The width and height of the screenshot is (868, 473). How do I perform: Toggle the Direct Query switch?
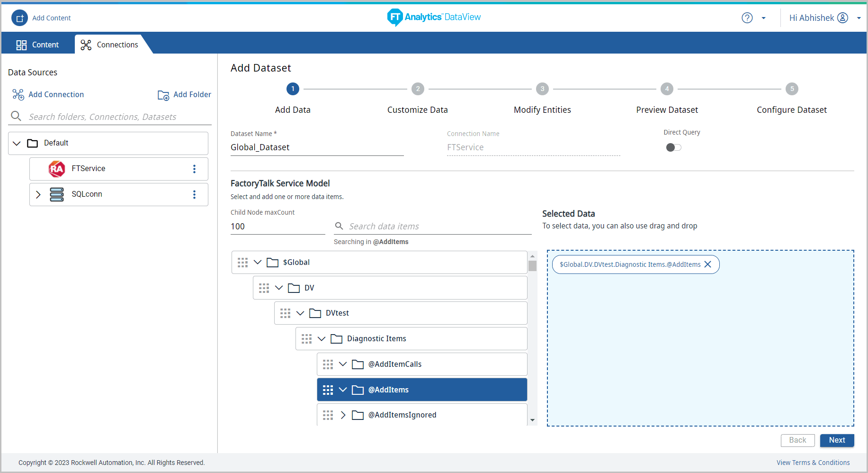tap(673, 147)
